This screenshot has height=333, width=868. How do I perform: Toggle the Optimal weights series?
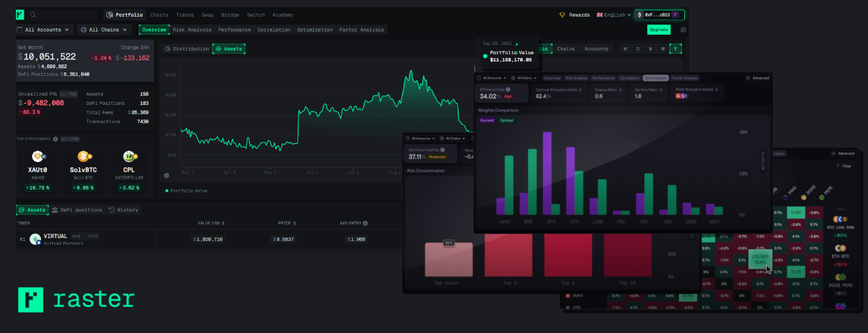[x=507, y=119]
